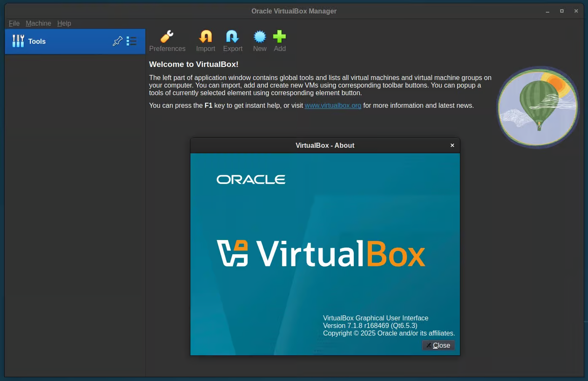The height and width of the screenshot is (381, 588).
Task: Click the Oracle VirtualBox Manager title text
Action: [294, 11]
